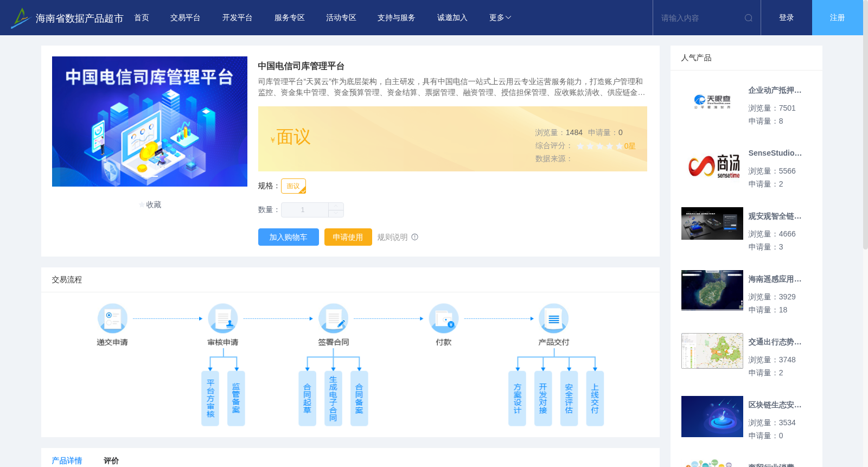Click the SenseTime product logo
Viewport: 868px width, 467px height.
tap(712, 165)
